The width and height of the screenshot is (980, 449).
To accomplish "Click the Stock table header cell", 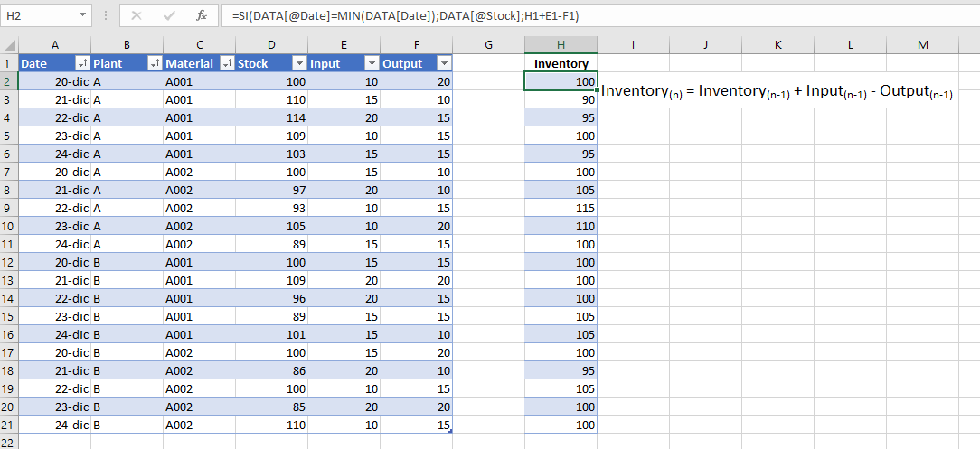I will click(271, 64).
